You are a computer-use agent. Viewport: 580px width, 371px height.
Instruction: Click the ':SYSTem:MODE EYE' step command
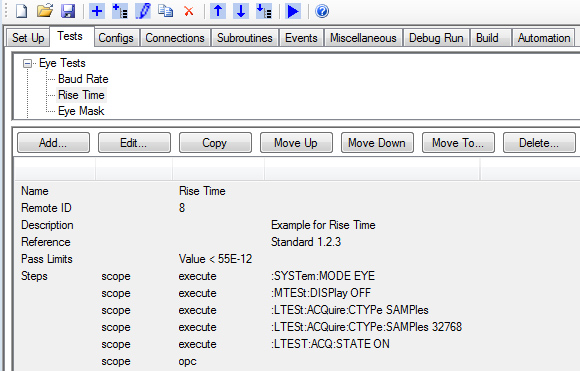[323, 276]
